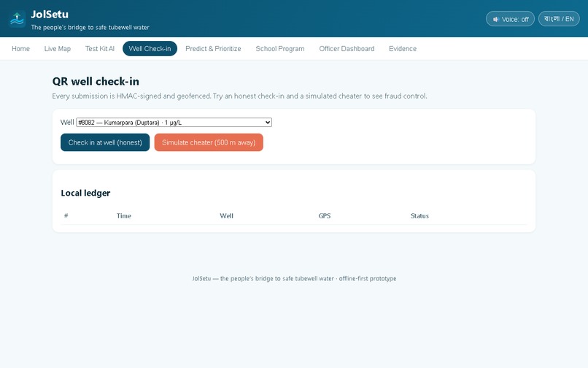This screenshot has height=368, width=588.
Task: Click Check in at well (honest)
Action: coord(105,142)
